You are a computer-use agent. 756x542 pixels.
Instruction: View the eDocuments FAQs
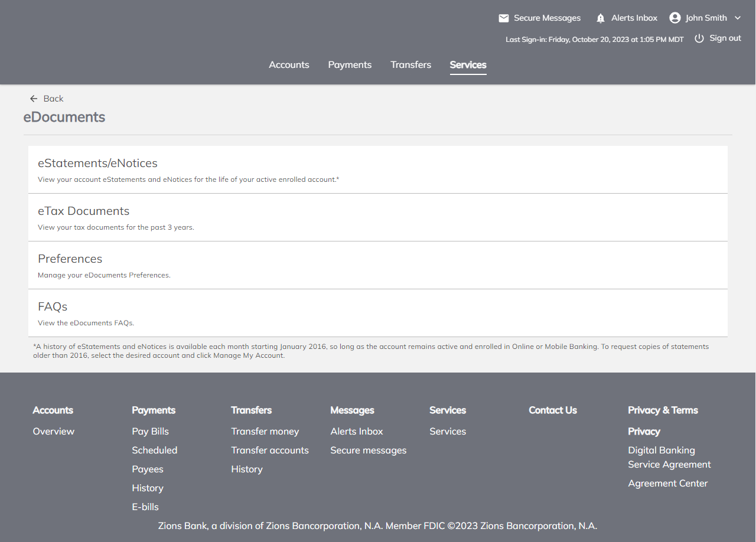point(53,307)
